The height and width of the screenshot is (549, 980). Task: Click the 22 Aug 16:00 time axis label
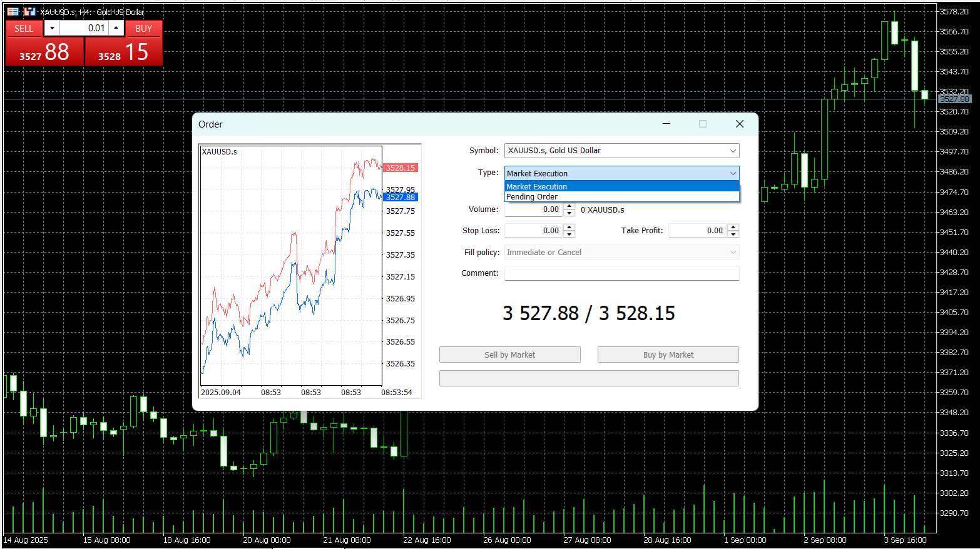pyautogui.click(x=427, y=540)
